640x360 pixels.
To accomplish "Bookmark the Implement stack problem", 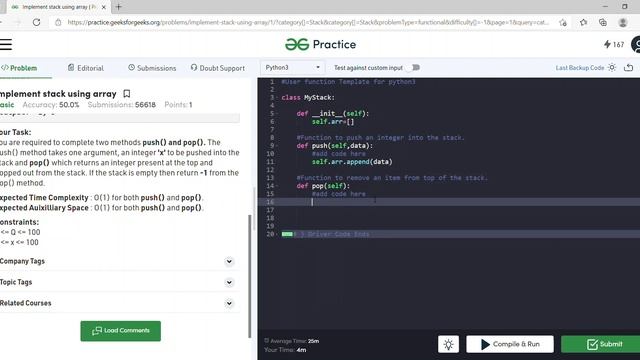I will click(x=127, y=94).
